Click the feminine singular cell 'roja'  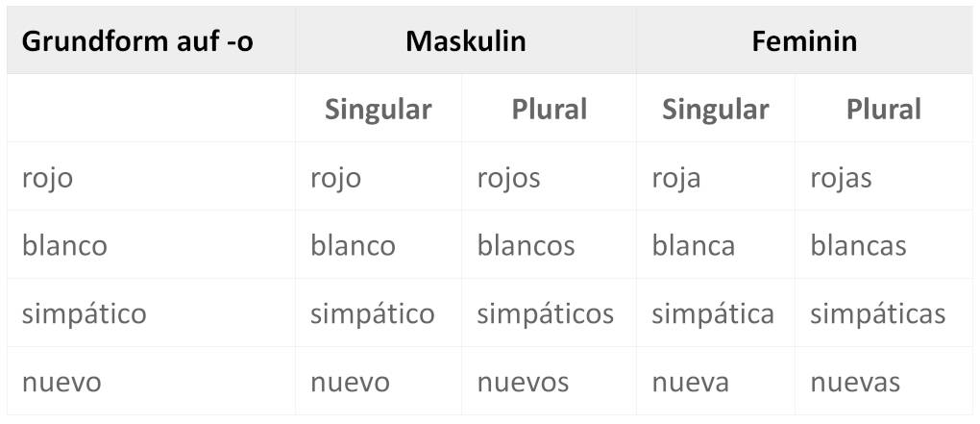(x=676, y=178)
